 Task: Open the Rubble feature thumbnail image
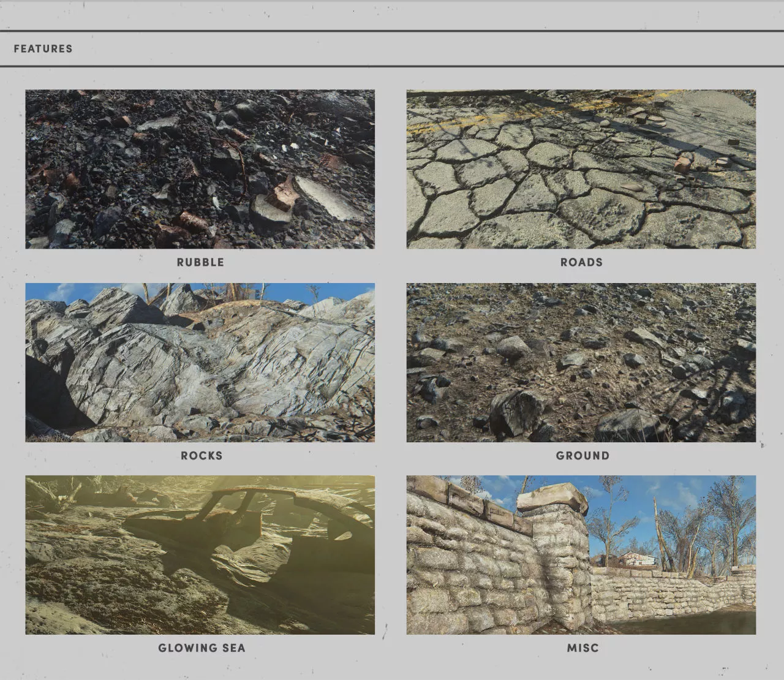pyautogui.click(x=200, y=169)
